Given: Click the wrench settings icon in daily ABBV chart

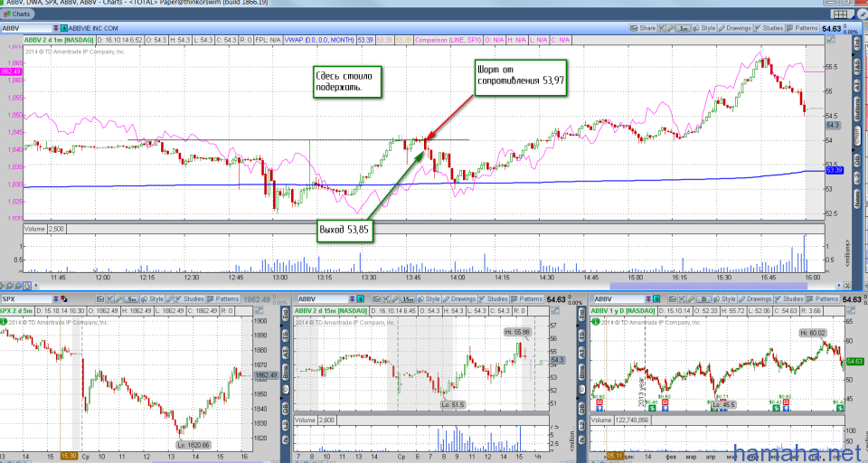Looking at the screenshot, I should tap(691, 299).
